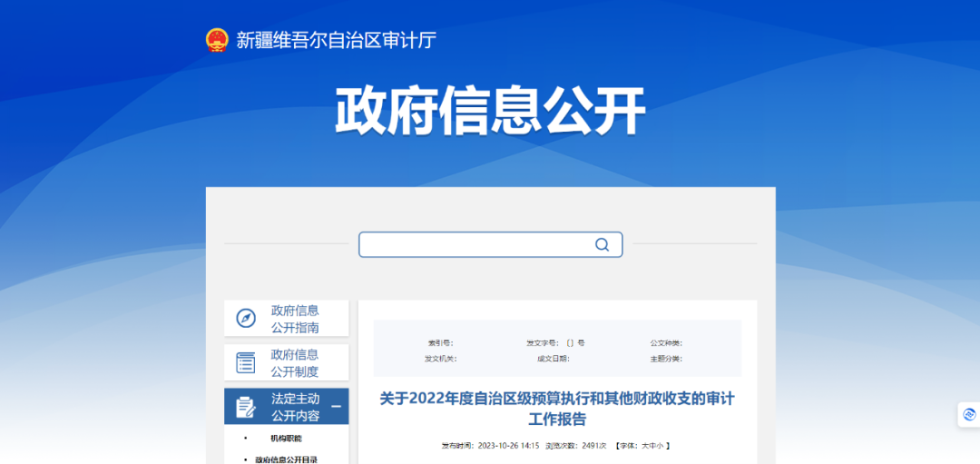Click the article title 关于2022年度自治区级预算执行
This screenshot has width=980, height=464.
pyautogui.click(x=557, y=409)
